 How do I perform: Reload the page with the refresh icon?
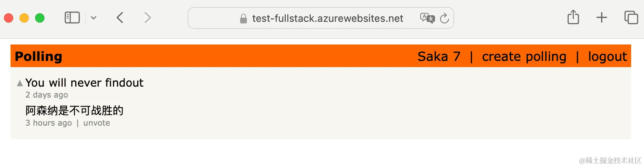pos(444,18)
